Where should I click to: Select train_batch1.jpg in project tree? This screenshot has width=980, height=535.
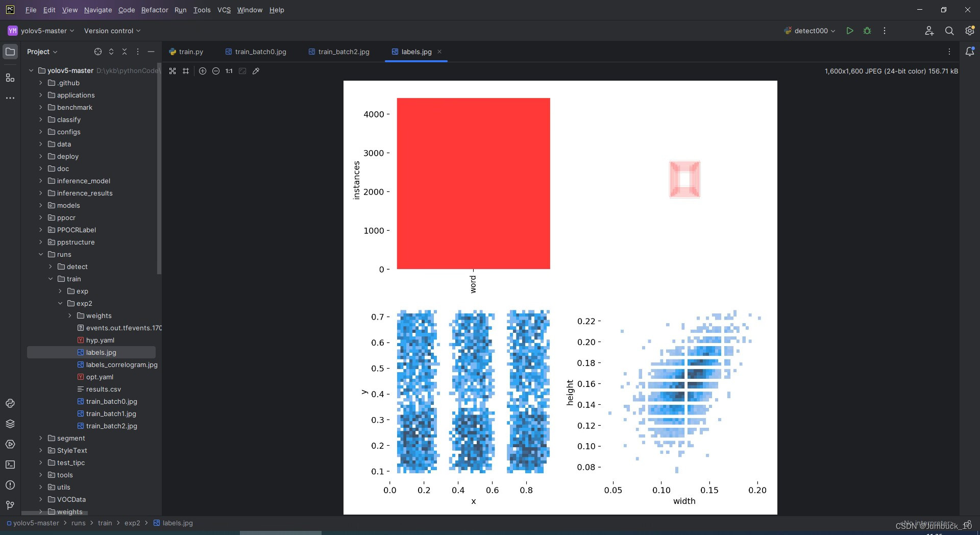pyautogui.click(x=107, y=414)
